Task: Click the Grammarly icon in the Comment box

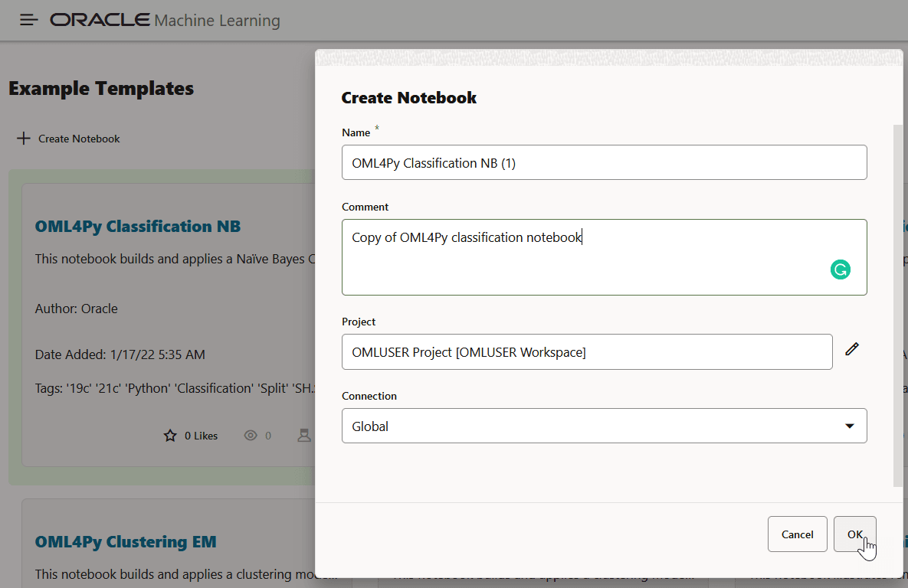Action: click(x=841, y=269)
